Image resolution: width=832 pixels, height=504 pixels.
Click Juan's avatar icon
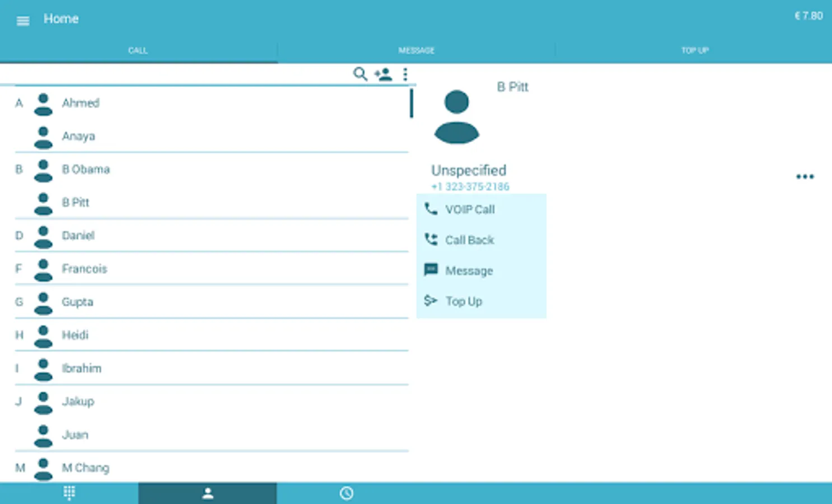coord(43,436)
